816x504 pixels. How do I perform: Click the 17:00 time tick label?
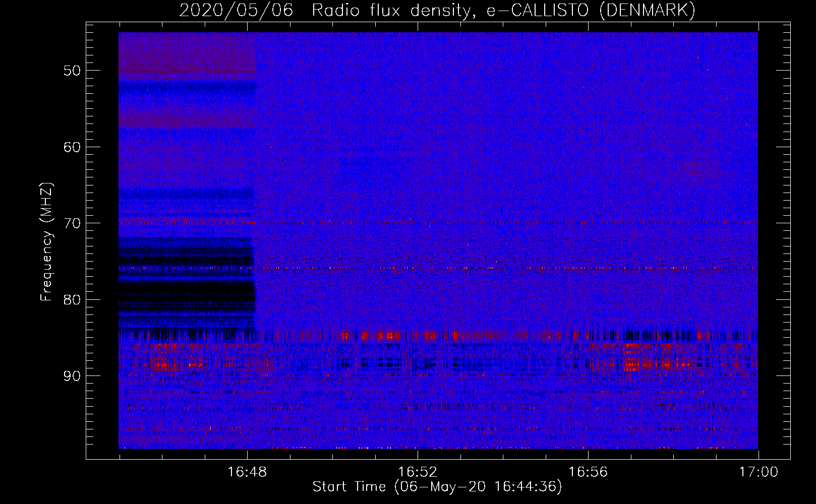(x=759, y=472)
